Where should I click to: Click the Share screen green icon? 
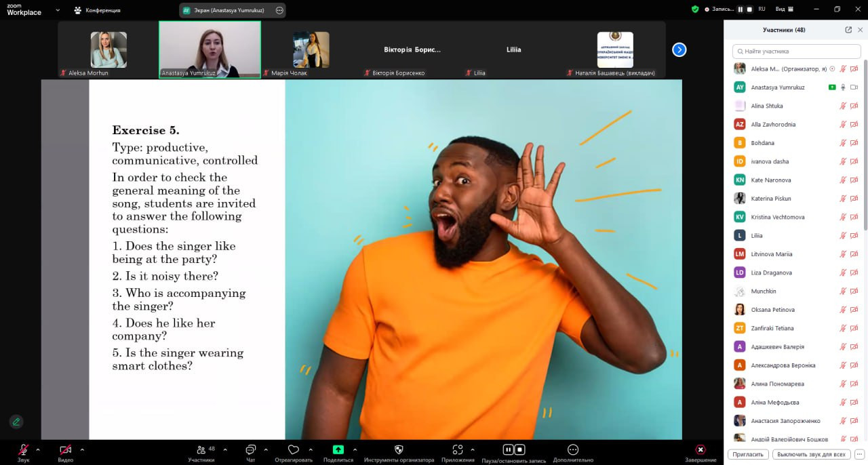[338, 449]
